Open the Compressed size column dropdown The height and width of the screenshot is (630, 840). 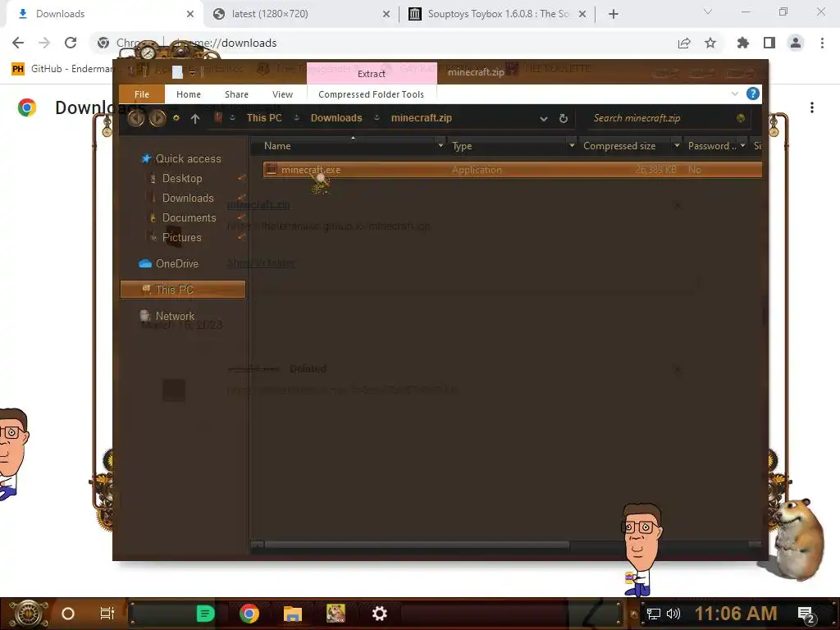[677, 145]
